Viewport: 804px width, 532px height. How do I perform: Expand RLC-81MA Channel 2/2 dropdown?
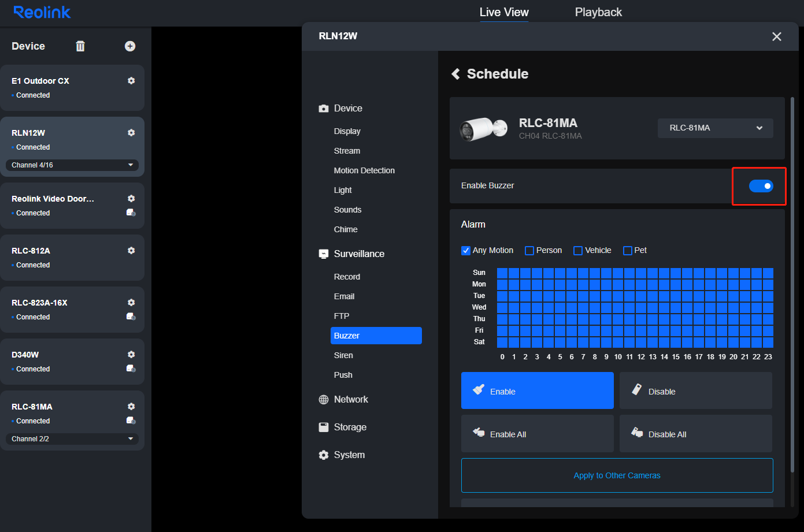pyautogui.click(x=72, y=439)
